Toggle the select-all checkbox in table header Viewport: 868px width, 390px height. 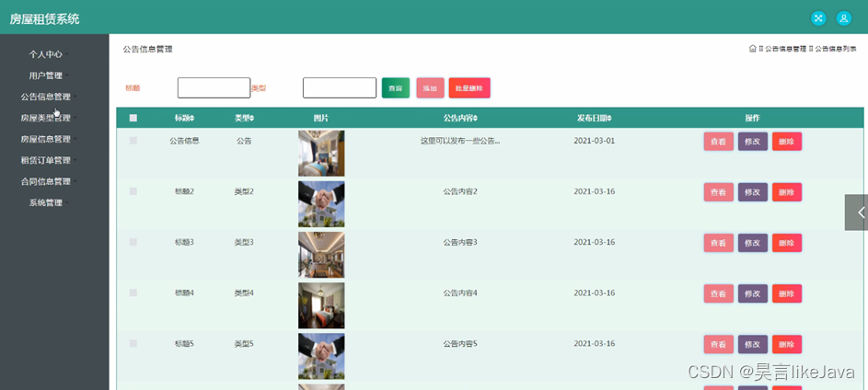pos(133,118)
